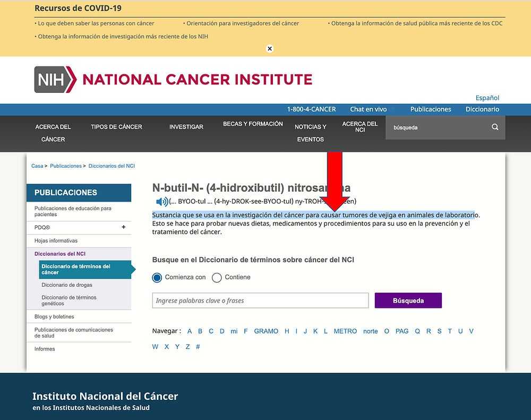Click the keyword search input field
The width and height of the screenshot is (531, 420).
click(260, 301)
